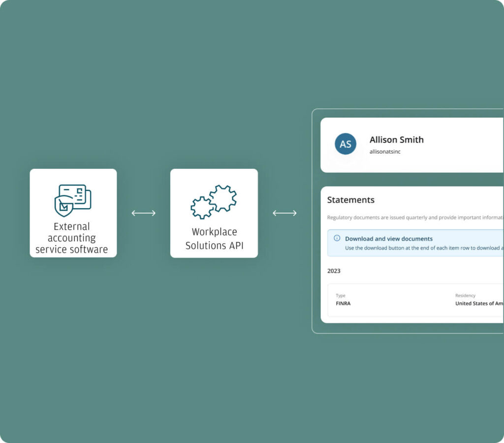Click the arrow between accounting and API cards

click(x=144, y=213)
